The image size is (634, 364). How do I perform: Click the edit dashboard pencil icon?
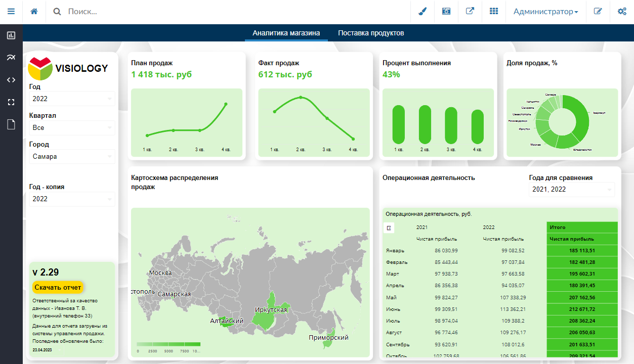click(598, 11)
